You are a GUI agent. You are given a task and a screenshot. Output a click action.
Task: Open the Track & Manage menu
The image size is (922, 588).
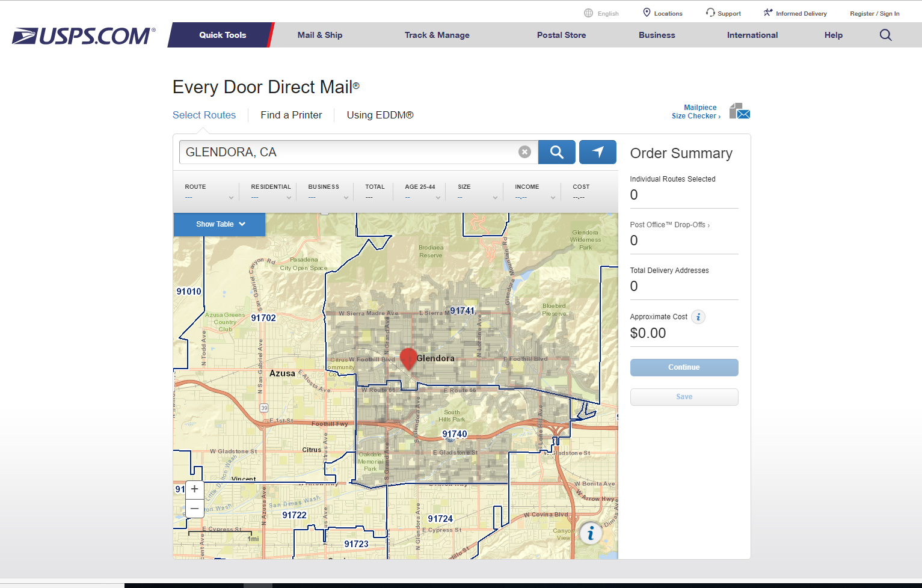(x=437, y=35)
